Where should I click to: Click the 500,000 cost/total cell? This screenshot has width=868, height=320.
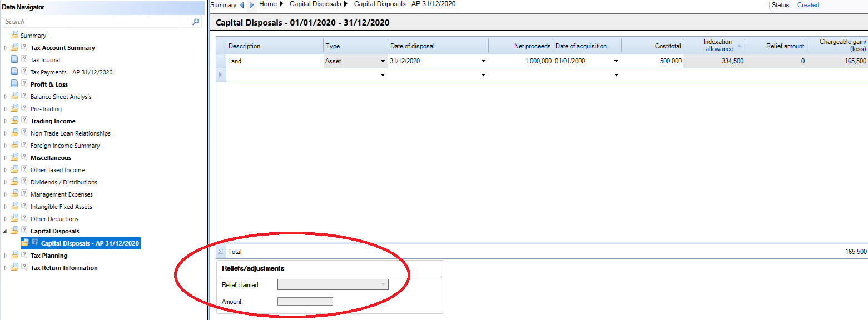[653, 61]
